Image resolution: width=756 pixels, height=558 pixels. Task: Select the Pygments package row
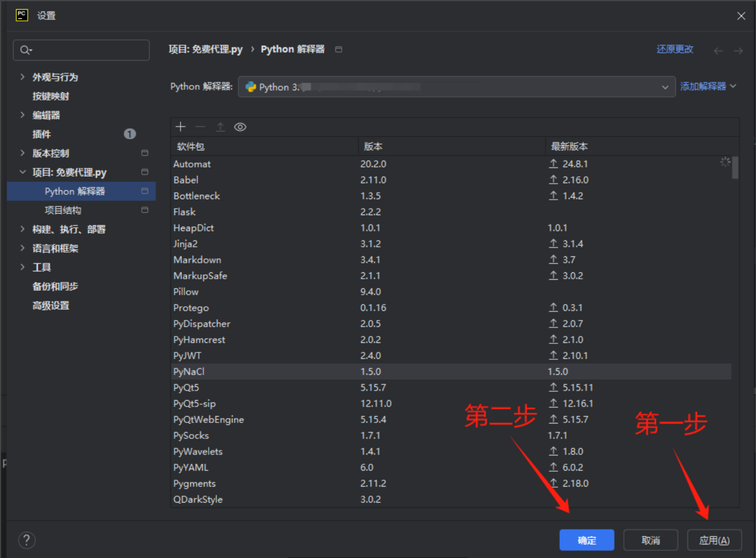(452, 483)
